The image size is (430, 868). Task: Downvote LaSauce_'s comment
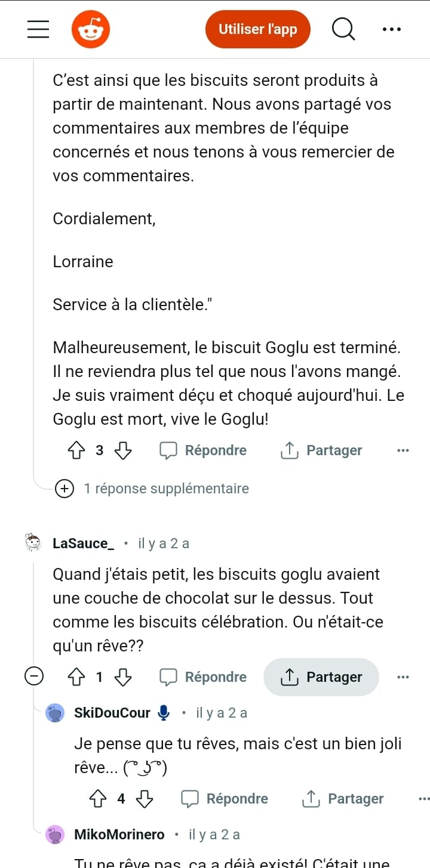click(x=122, y=677)
